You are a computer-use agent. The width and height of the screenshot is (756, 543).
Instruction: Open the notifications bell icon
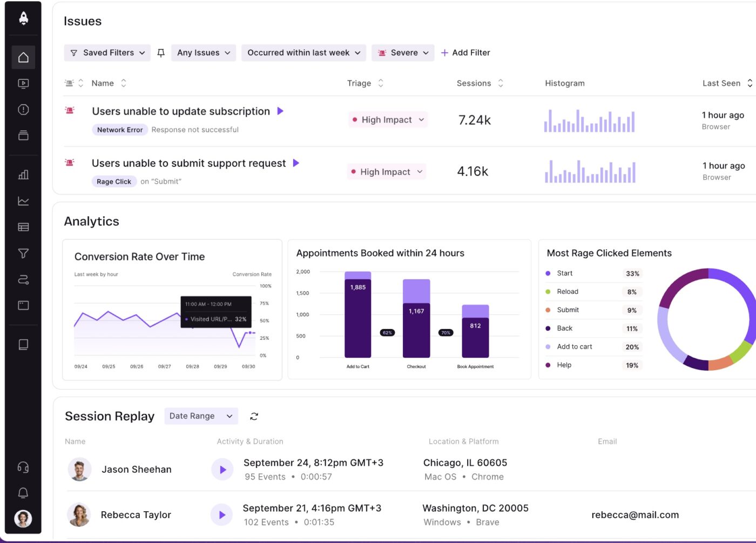pos(23,493)
